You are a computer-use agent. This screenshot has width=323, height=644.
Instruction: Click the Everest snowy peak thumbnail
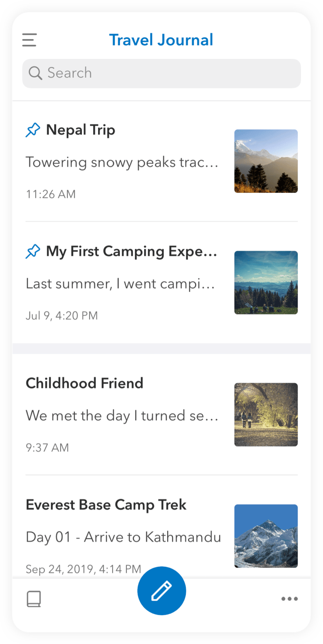coord(266,536)
